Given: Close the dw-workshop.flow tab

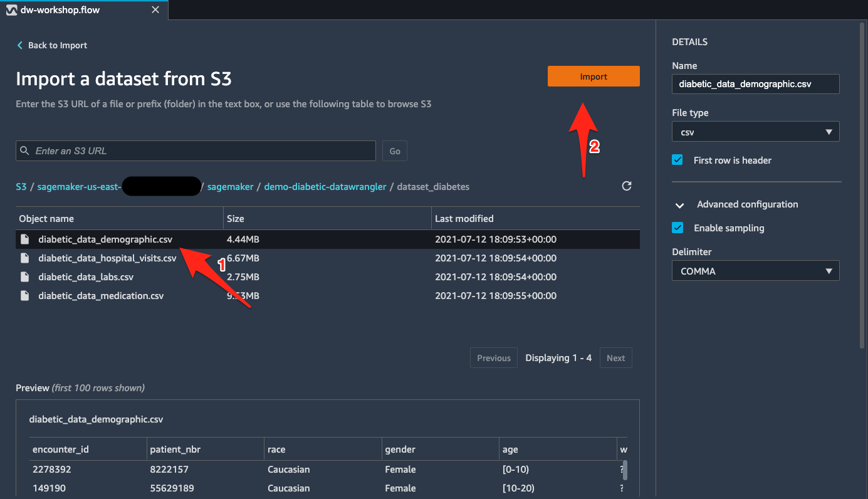Looking at the screenshot, I should pos(155,10).
